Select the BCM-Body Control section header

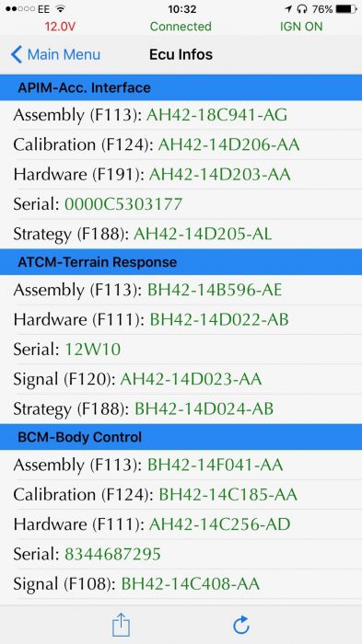tap(181, 437)
